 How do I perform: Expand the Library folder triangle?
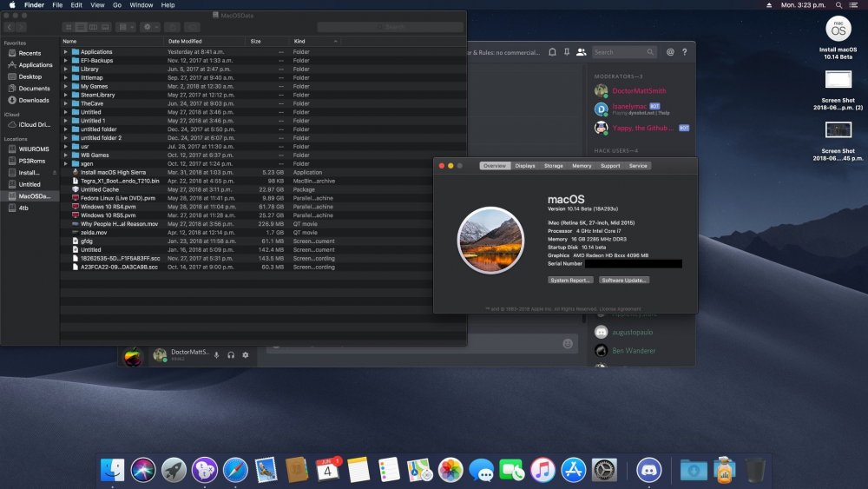(66, 69)
